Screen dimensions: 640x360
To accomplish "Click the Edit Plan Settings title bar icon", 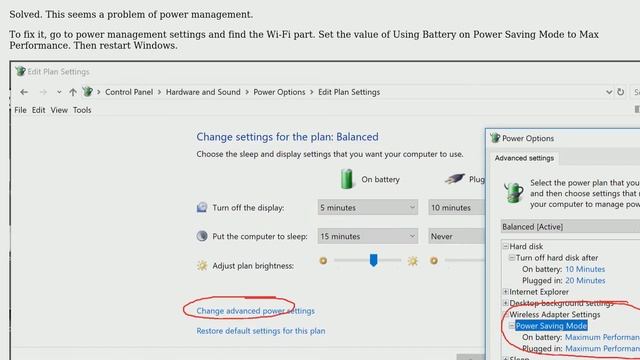I will [x=20, y=71].
